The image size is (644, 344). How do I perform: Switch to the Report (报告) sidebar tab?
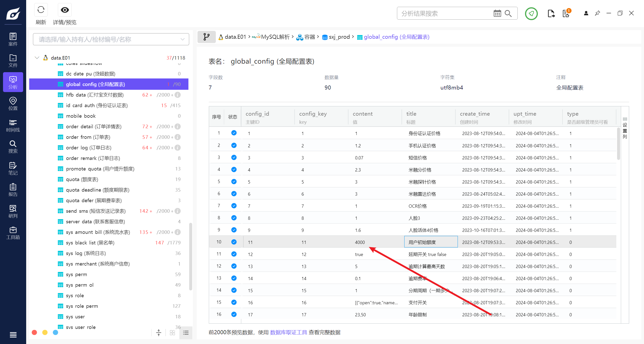click(x=13, y=190)
